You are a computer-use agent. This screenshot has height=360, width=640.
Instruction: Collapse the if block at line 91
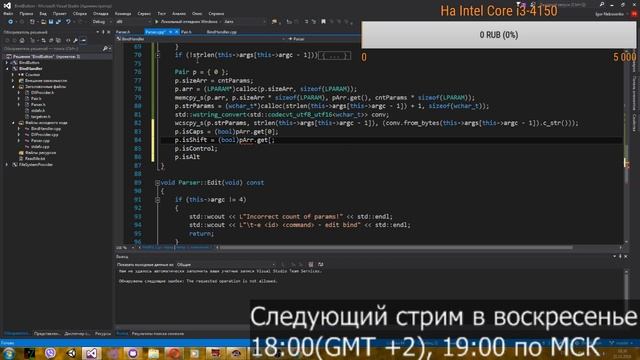click(x=158, y=200)
